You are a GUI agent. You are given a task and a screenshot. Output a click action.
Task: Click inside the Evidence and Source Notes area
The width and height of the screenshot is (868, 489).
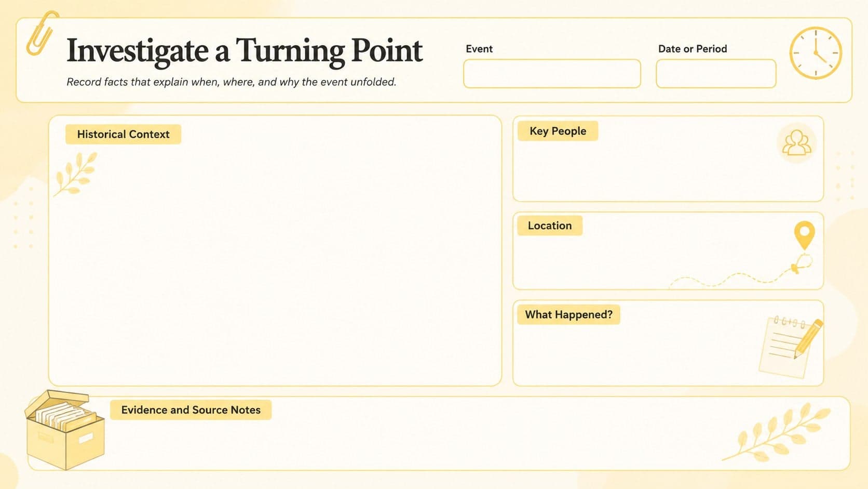439,433
